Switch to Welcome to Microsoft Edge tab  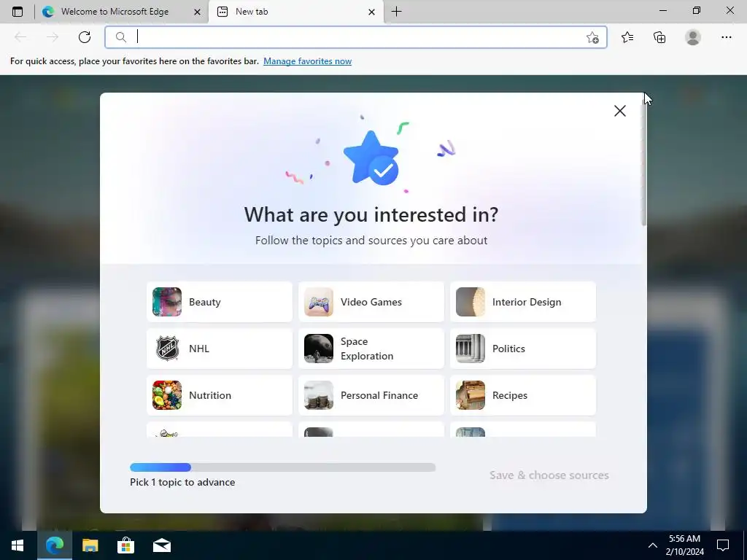click(122, 12)
